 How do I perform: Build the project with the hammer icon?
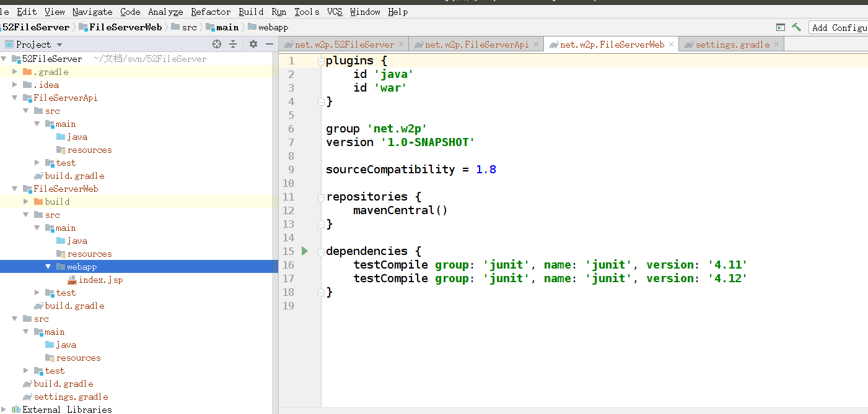[797, 27]
